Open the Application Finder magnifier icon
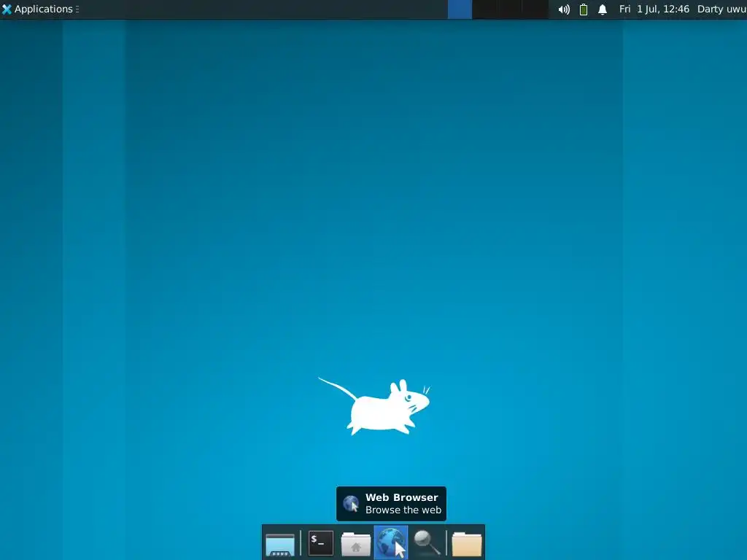747x560 pixels. click(427, 543)
